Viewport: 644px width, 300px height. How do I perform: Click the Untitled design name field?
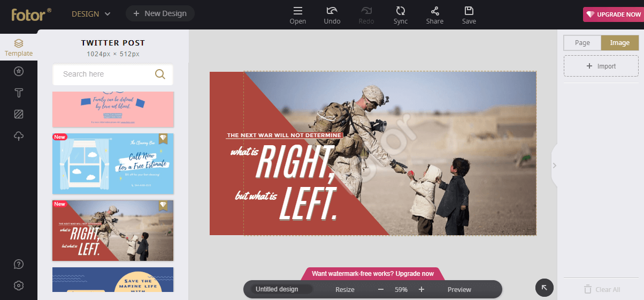coord(282,289)
